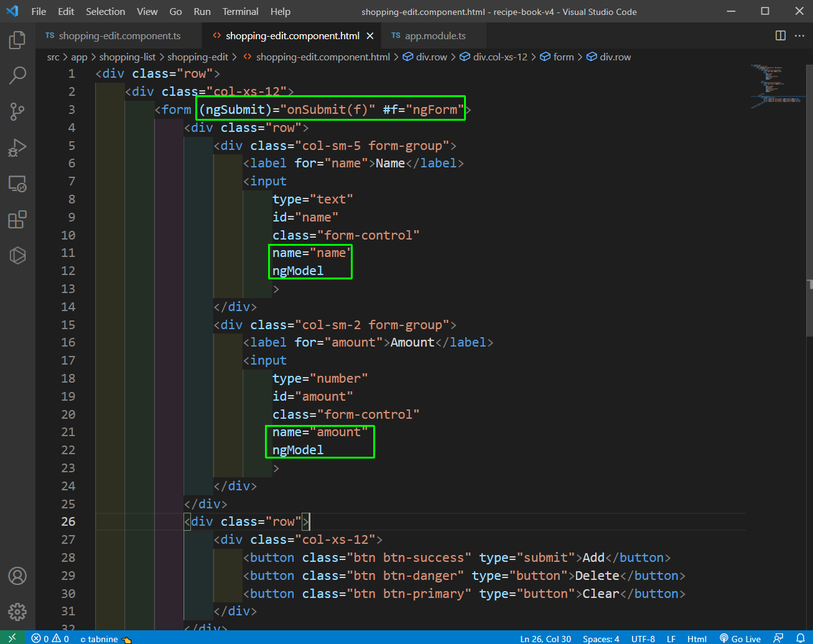Click the tabnine status bar item

tap(106, 638)
